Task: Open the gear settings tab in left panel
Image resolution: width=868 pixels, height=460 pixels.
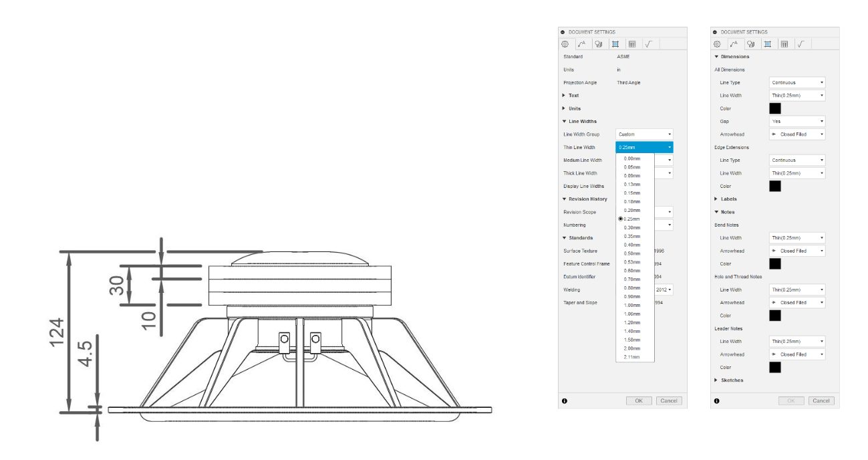Action: coord(565,44)
